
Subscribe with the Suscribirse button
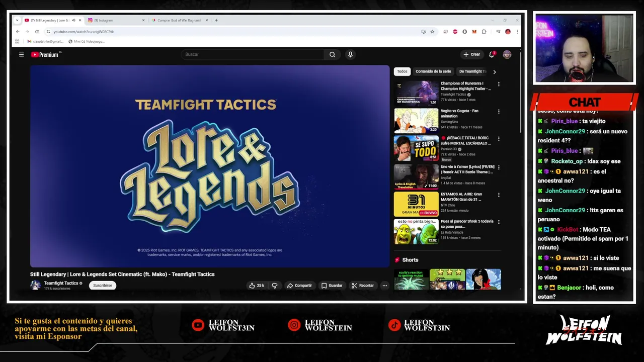tap(103, 285)
